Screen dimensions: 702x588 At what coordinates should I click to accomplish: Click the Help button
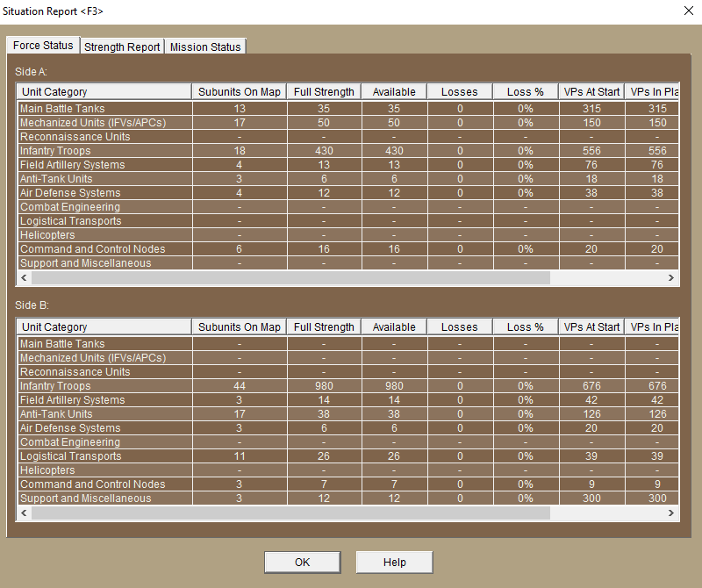tap(394, 562)
